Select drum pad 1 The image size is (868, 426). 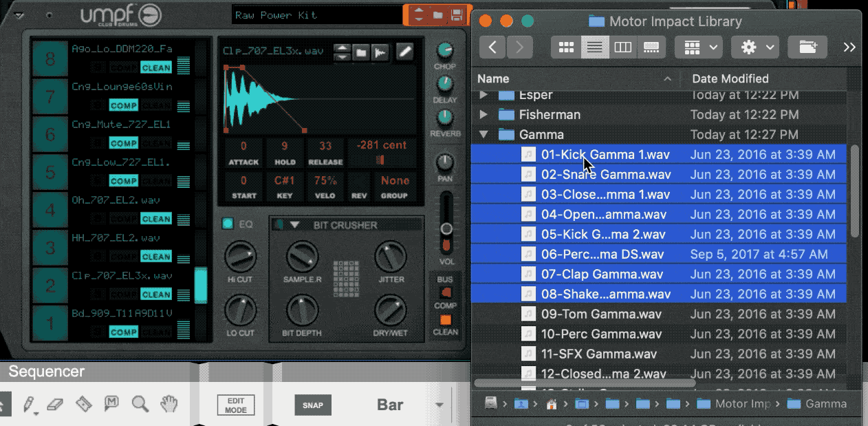50,322
